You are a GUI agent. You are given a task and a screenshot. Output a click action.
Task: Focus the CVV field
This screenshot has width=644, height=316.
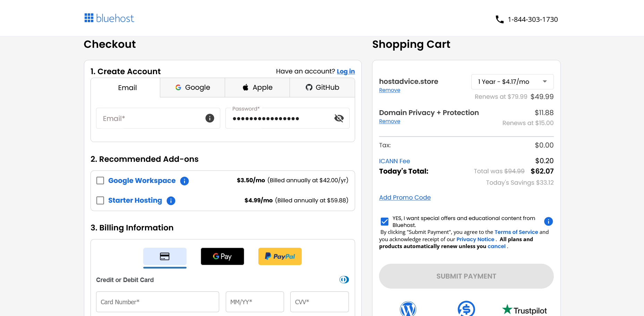(319, 302)
